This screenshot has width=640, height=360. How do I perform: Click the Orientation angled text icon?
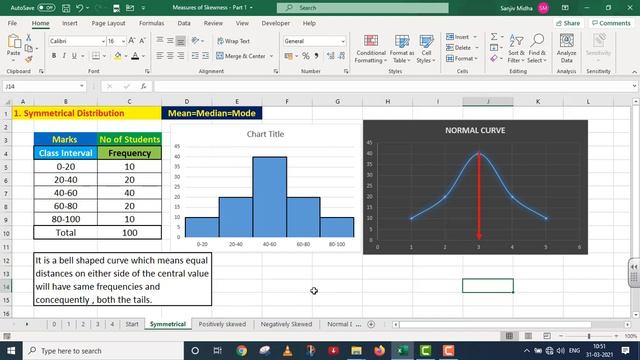(196, 41)
